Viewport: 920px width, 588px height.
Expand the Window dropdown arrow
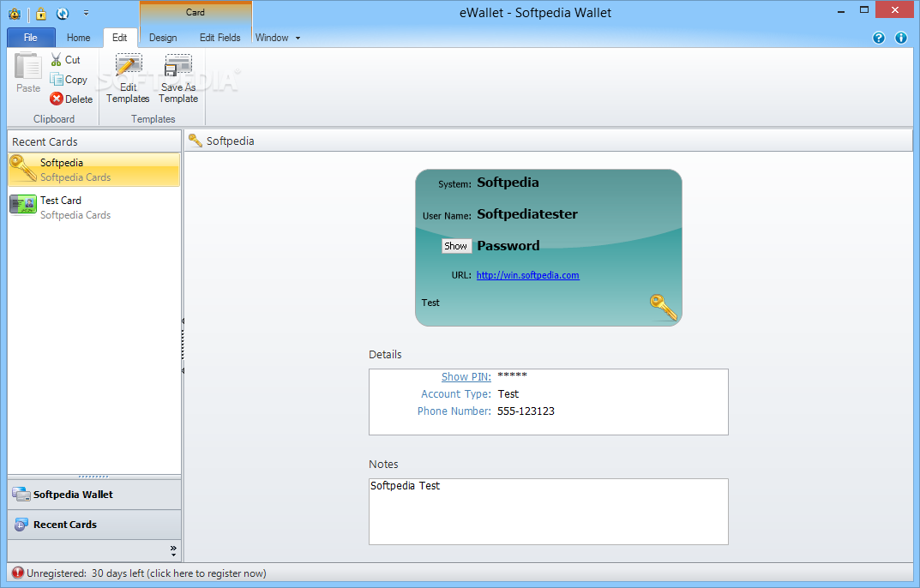tap(298, 39)
